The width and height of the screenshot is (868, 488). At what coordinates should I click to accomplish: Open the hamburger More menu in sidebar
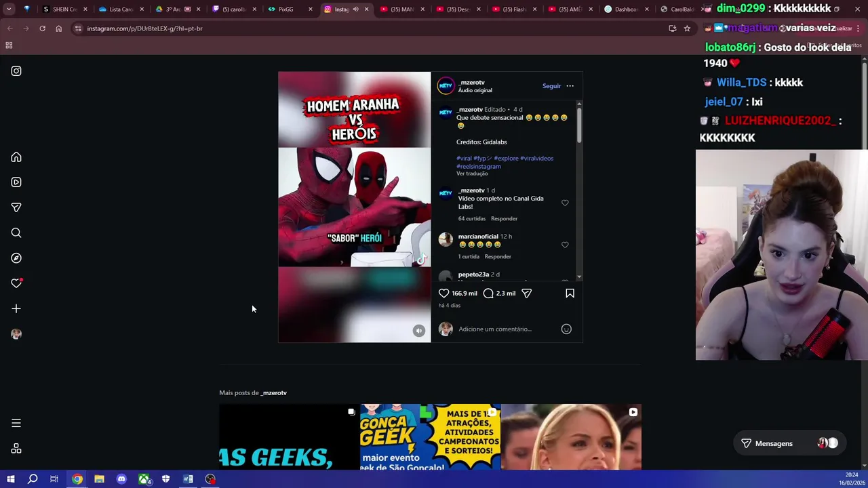click(16, 423)
